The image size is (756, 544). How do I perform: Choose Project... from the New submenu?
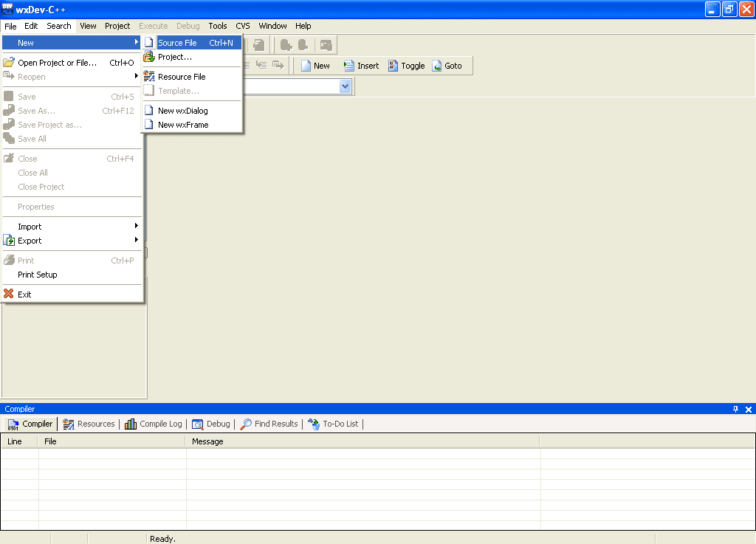(193, 57)
